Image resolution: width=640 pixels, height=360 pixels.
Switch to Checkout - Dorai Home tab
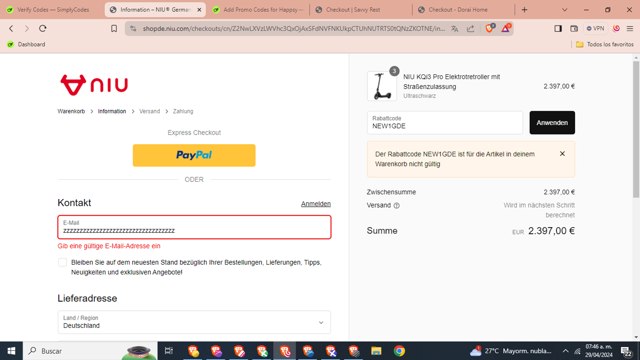[x=463, y=10]
